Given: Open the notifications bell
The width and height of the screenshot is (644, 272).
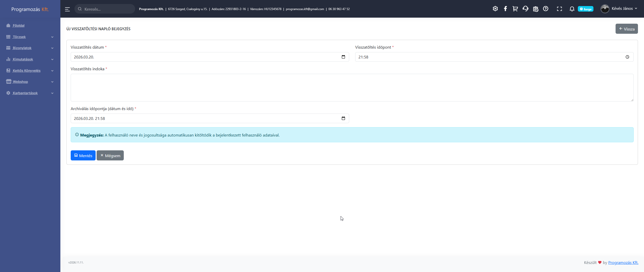Looking at the screenshot, I should 572,9.
